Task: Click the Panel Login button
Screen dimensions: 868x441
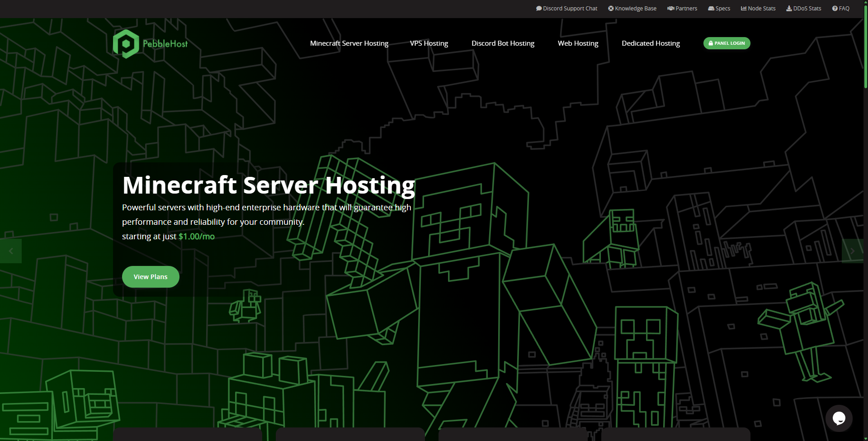Action: 726,43
